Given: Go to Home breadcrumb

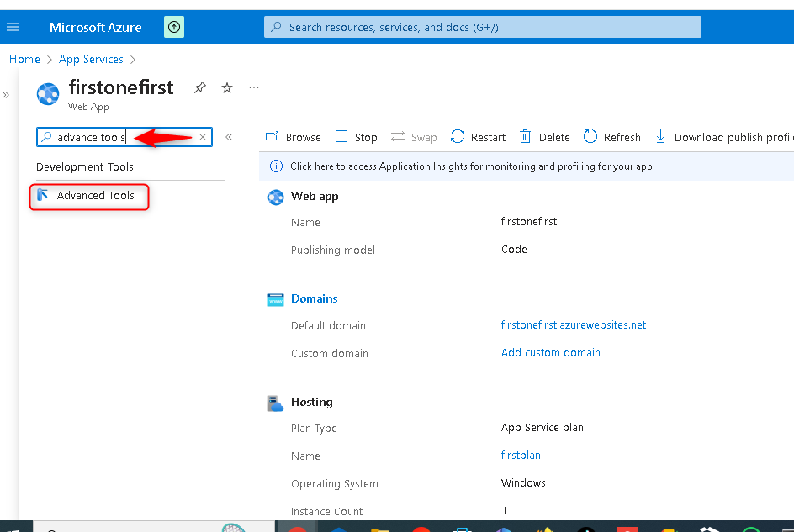Looking at the screenshot, I should point(24,59).
